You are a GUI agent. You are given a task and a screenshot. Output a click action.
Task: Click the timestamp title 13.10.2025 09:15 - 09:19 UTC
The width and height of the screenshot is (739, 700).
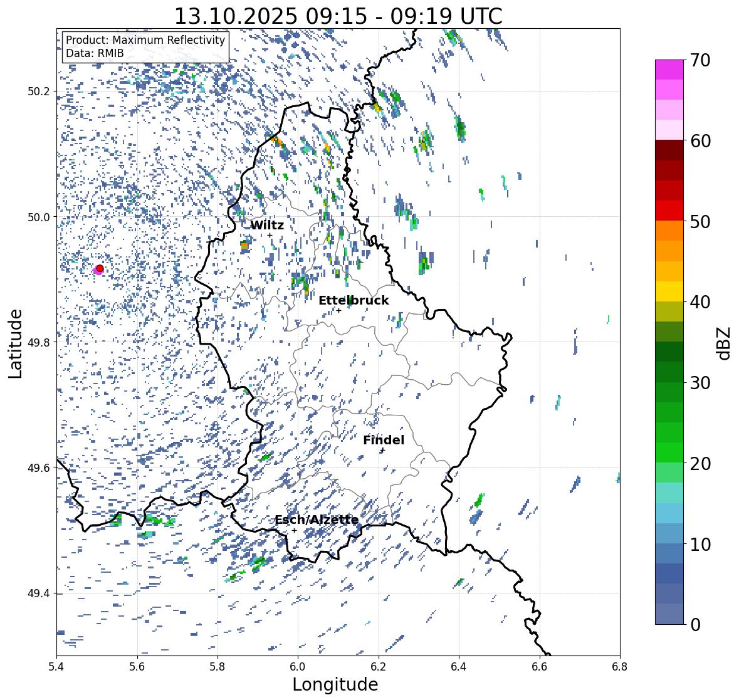click(x=338, y=16)
